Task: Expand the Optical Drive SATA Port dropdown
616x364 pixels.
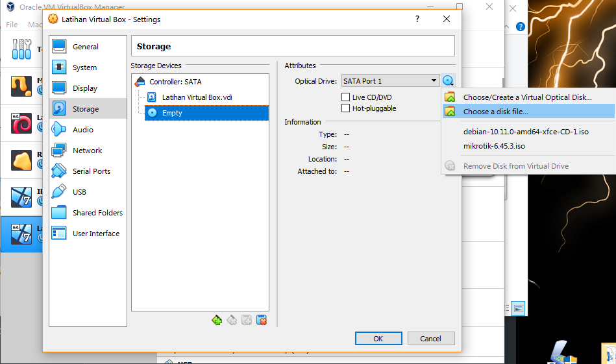Action: tap(390, 81)
